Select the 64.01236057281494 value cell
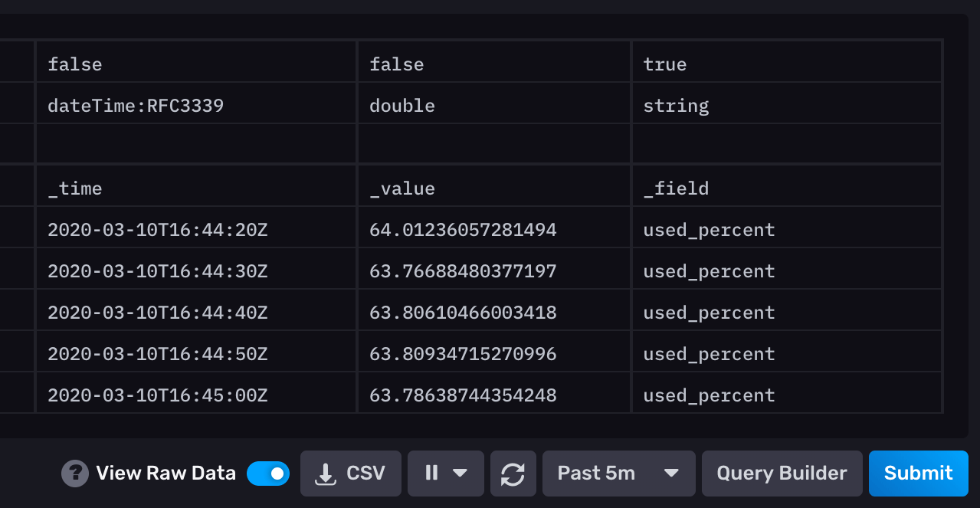Screen dimensions: 980x508 463,230
